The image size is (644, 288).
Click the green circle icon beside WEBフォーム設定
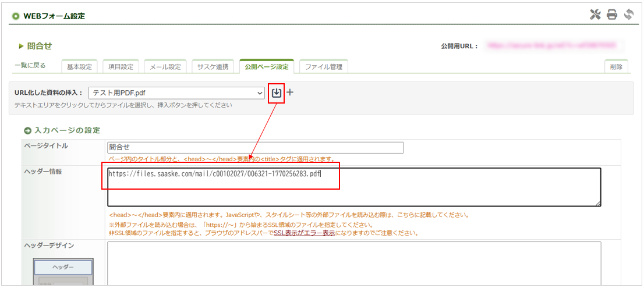[16, 16]
